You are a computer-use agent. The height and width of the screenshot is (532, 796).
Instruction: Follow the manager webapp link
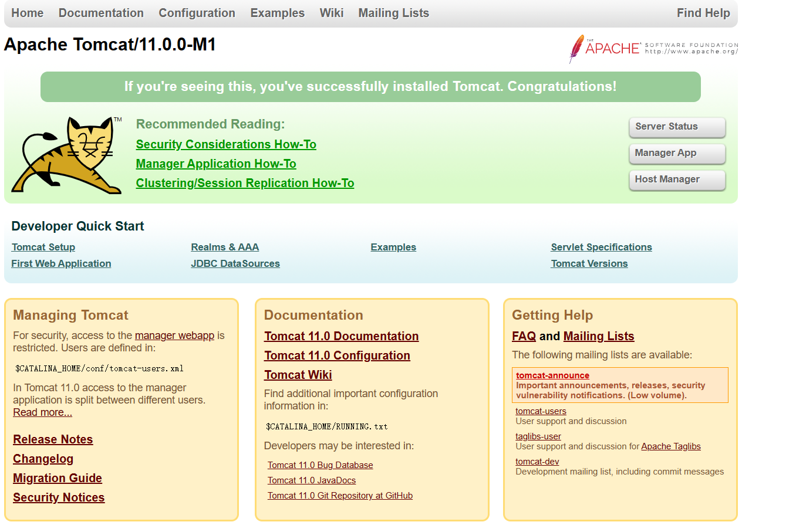coord(174,336)
